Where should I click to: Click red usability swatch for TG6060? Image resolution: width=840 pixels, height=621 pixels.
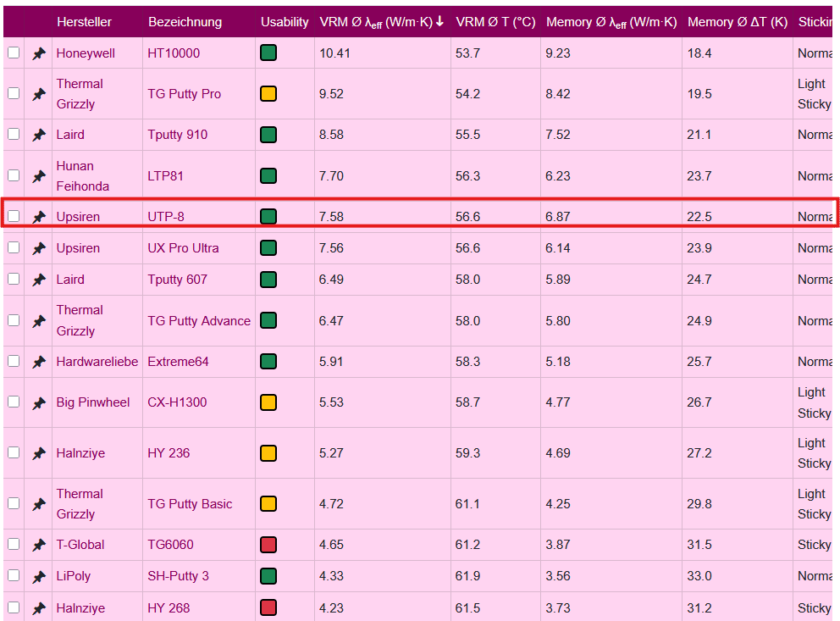(268, 545)
